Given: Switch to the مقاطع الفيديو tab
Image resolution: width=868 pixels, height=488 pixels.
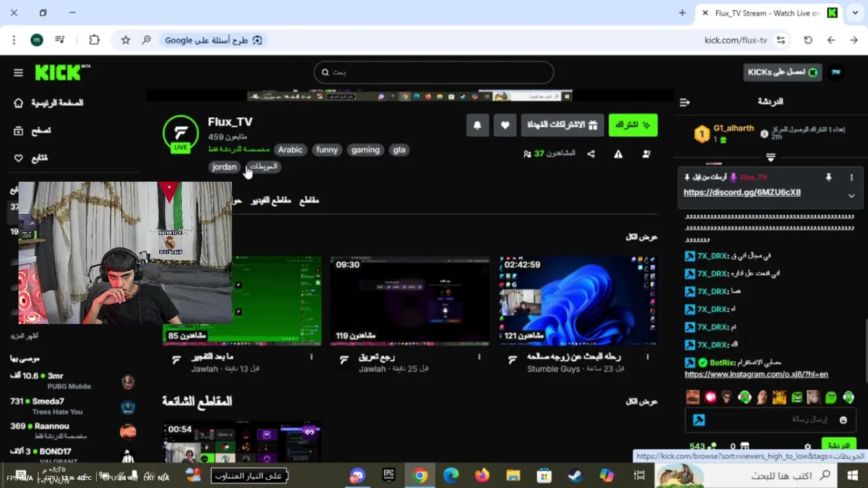Looking at the screenshot, I should [x=271, y=201].
